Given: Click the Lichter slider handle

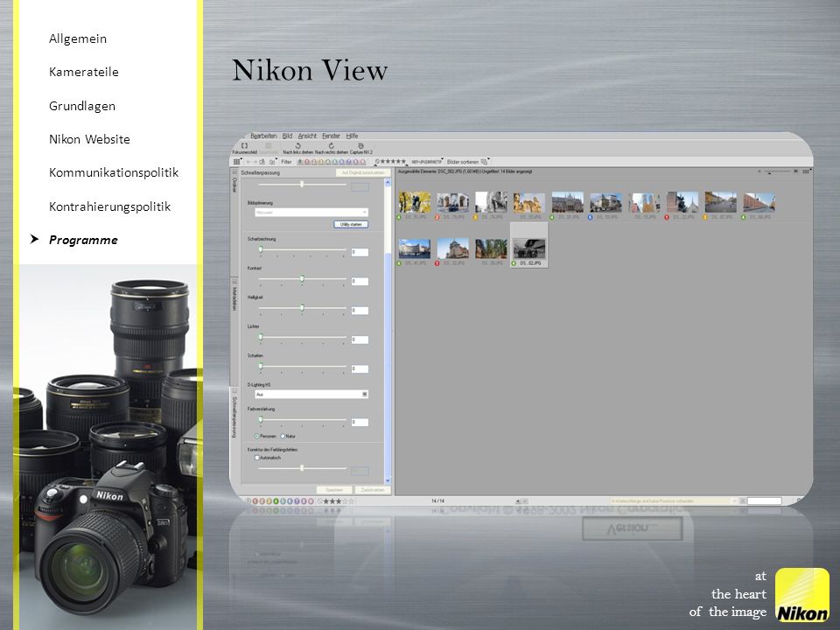Looking at the screenshot, I should (261, 337).
